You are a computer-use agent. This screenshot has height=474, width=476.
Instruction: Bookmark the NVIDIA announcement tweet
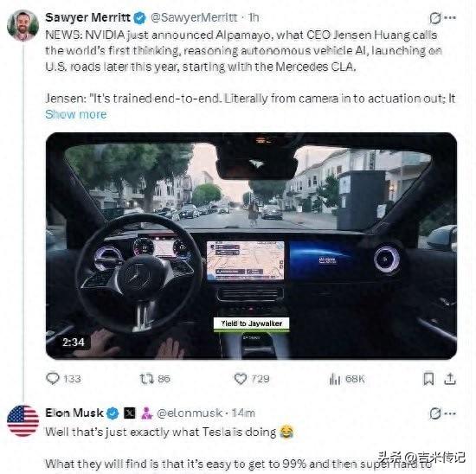point(428,379)
